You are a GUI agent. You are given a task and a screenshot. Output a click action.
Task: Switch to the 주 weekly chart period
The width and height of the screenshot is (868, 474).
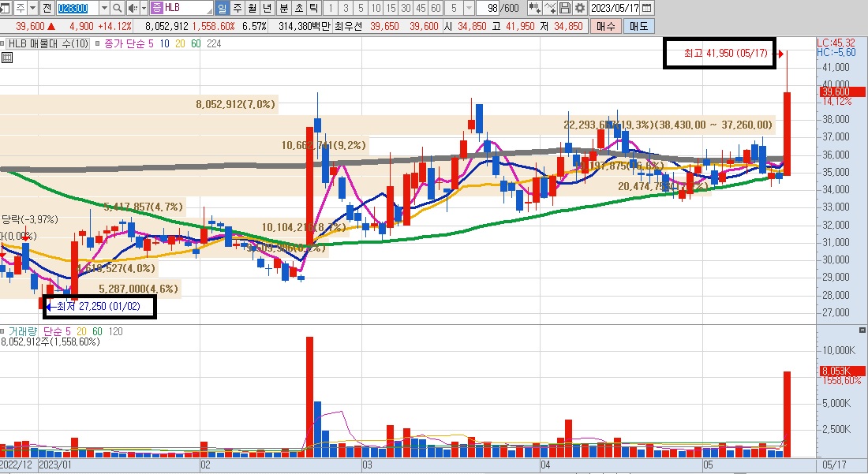click(x=237, y=8)
